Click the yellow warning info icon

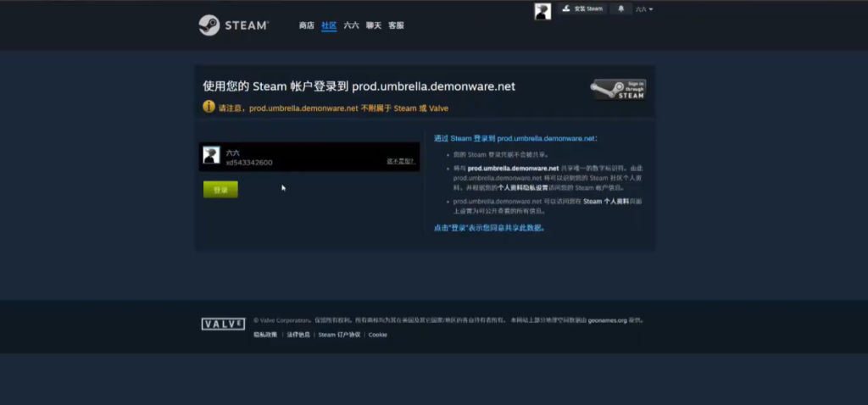[x=209, y=107]
